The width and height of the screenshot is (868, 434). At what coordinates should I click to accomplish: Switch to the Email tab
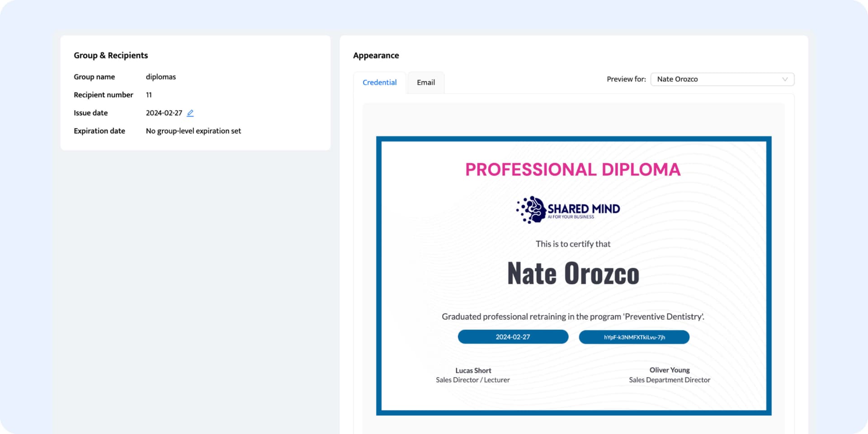point(425,82)
